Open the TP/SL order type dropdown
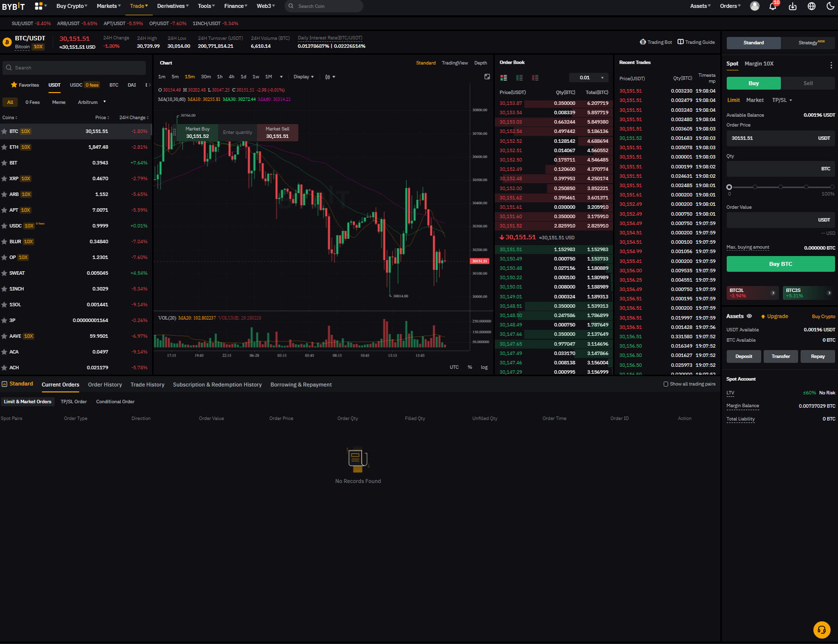Image resolution: width=838 pixels, height=644 pixels. 782,100
